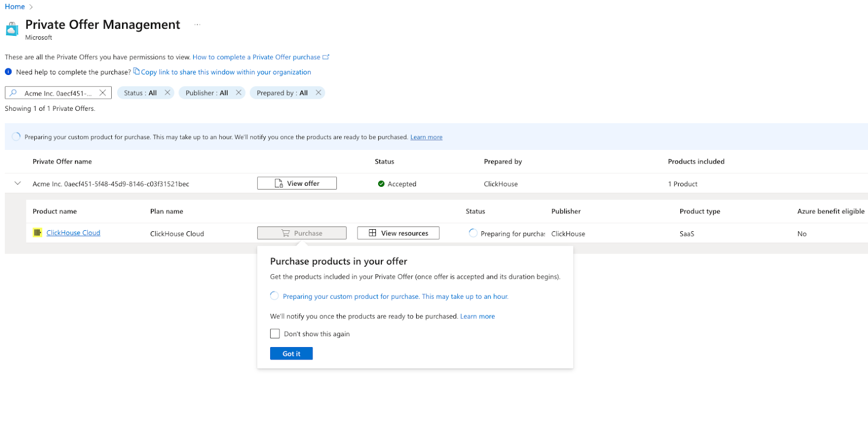Clear the Acme Inc. search field

103,93
